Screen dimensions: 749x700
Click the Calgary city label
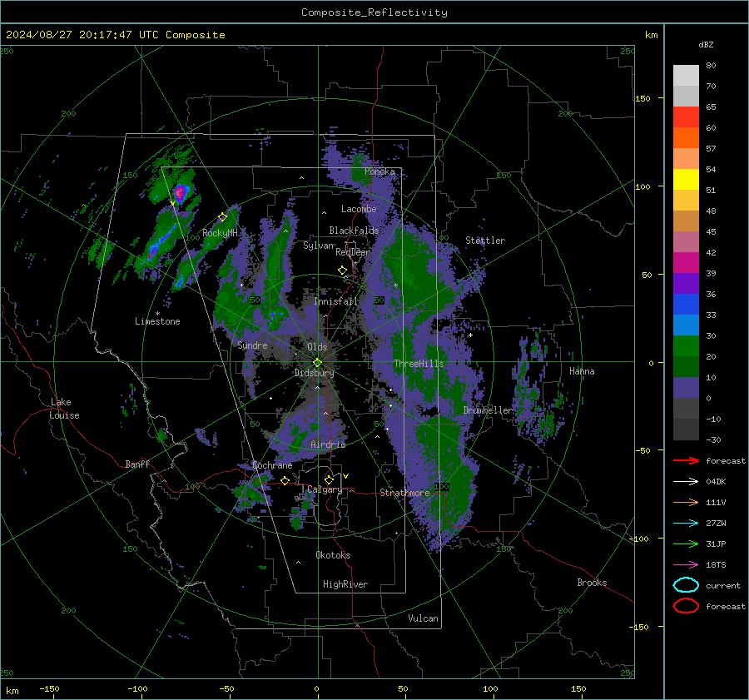click(325, 489)
